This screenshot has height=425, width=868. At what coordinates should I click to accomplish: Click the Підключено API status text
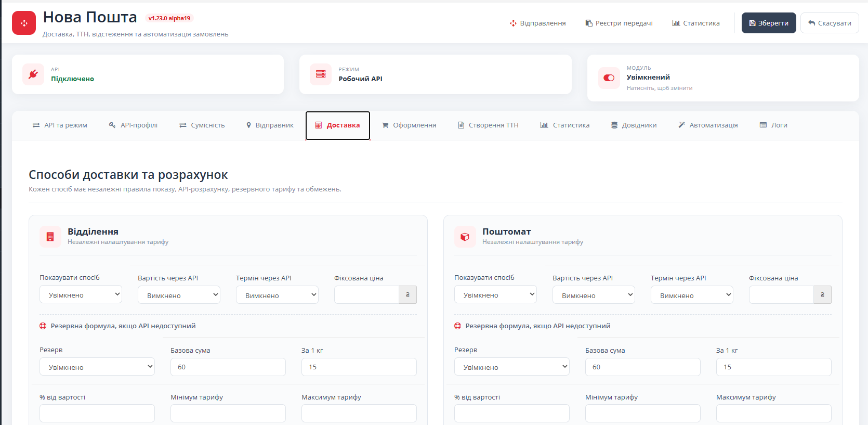coord(72,79)
